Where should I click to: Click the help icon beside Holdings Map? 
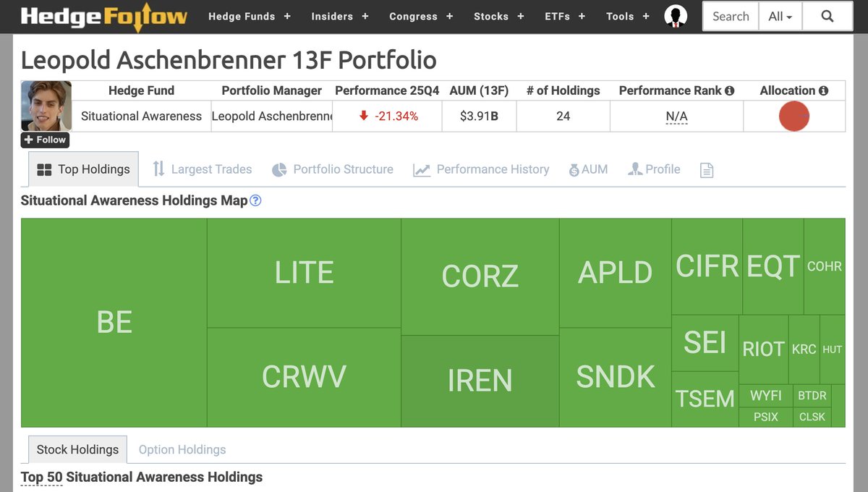coord(255,200)
